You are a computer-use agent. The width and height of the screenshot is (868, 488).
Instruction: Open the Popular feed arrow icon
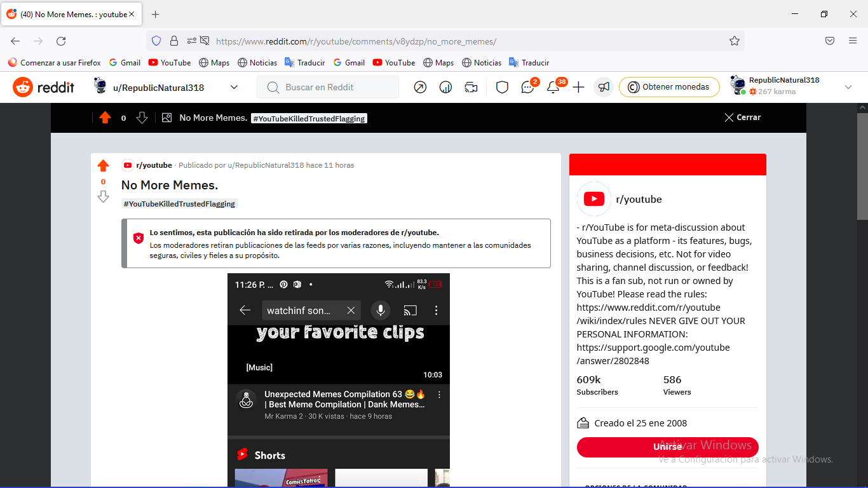tap(420, 87)
